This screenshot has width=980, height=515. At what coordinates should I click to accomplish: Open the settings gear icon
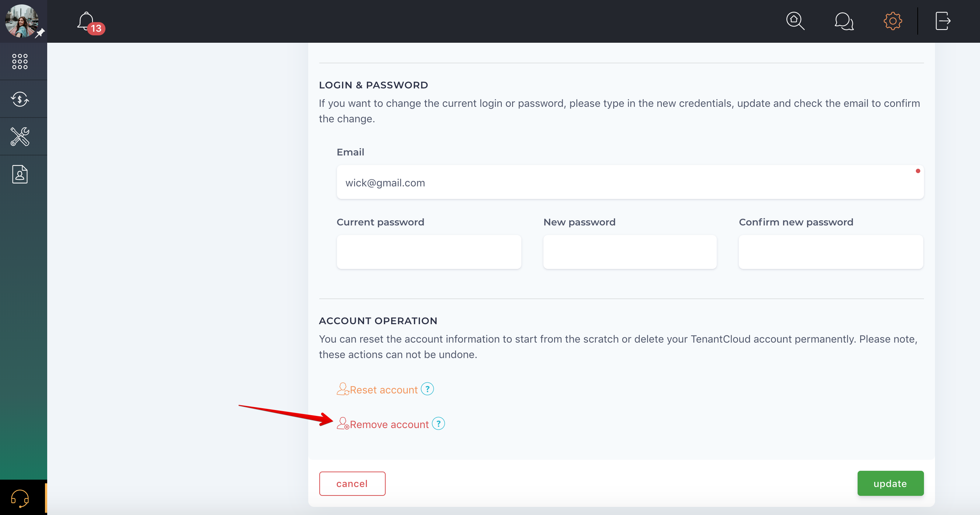[893, 21]
